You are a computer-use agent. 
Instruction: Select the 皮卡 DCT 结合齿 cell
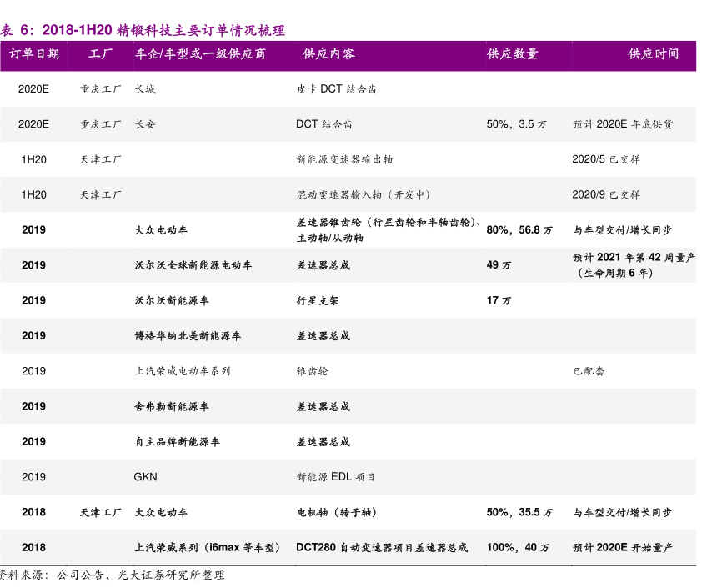pyautogui.click(x=336, y=89)
